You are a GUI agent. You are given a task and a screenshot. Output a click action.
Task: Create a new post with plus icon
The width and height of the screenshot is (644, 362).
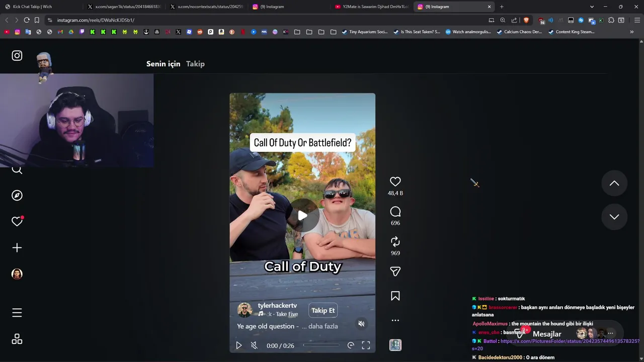17,248
